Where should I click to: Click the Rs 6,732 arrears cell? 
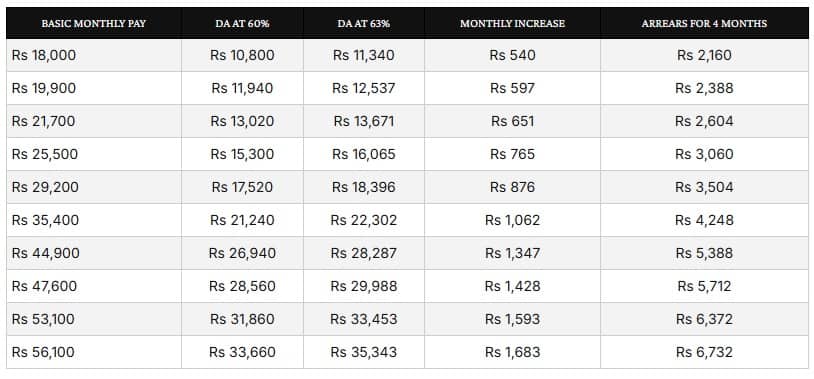[704, 352]
